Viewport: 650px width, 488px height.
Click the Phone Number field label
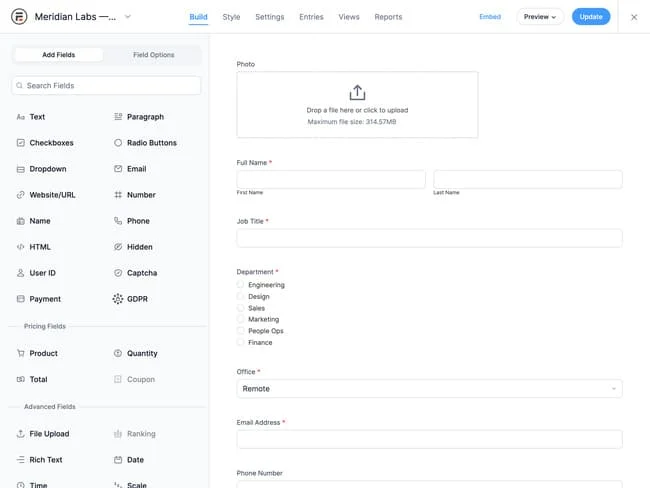click(260, 473)
